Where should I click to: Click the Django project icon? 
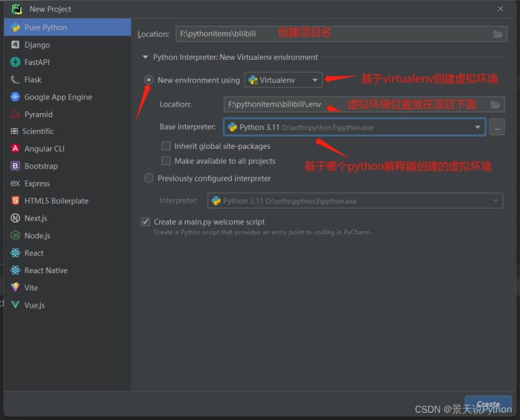(x=15, y=44)
